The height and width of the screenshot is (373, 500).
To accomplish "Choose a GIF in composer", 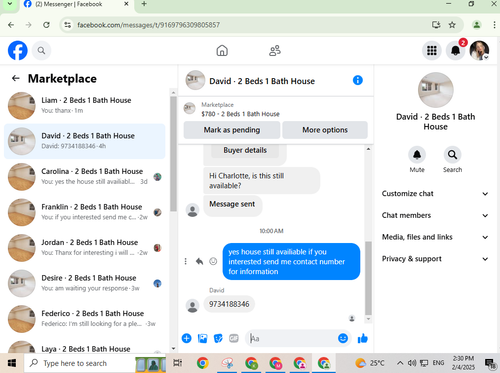I will coord(234,338).
